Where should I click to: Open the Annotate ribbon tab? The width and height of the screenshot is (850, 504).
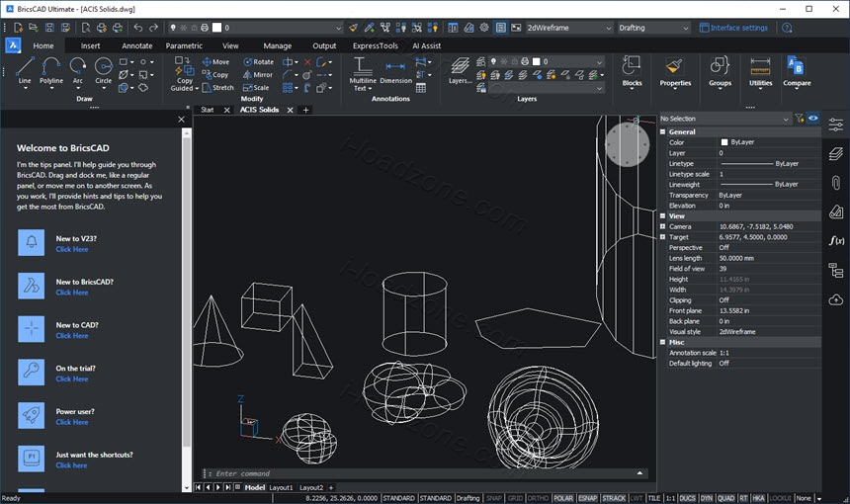point(137,46)
